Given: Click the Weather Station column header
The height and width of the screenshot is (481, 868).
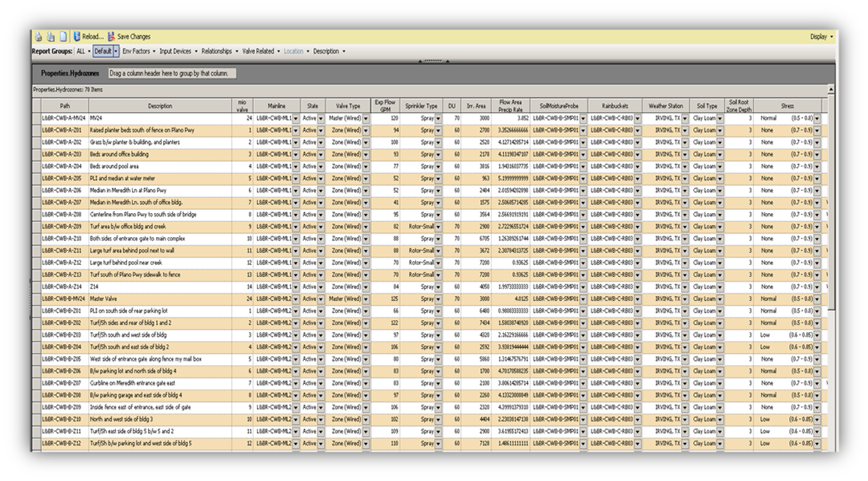Looking at the screenshot, I should click(x=665, y=105).
